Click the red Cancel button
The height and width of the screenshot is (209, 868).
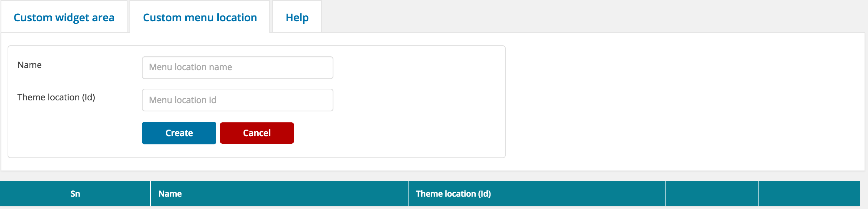257,133
